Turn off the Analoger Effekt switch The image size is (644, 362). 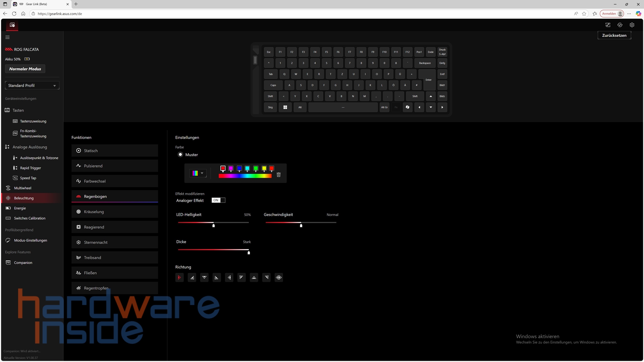click(218, 200)
